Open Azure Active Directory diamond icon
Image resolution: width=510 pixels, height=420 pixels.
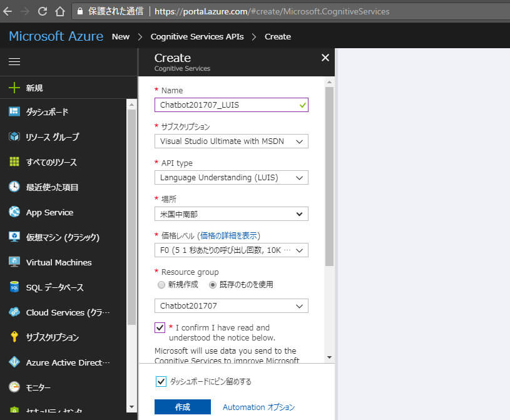pyautogui.click(x=14, y=362)
